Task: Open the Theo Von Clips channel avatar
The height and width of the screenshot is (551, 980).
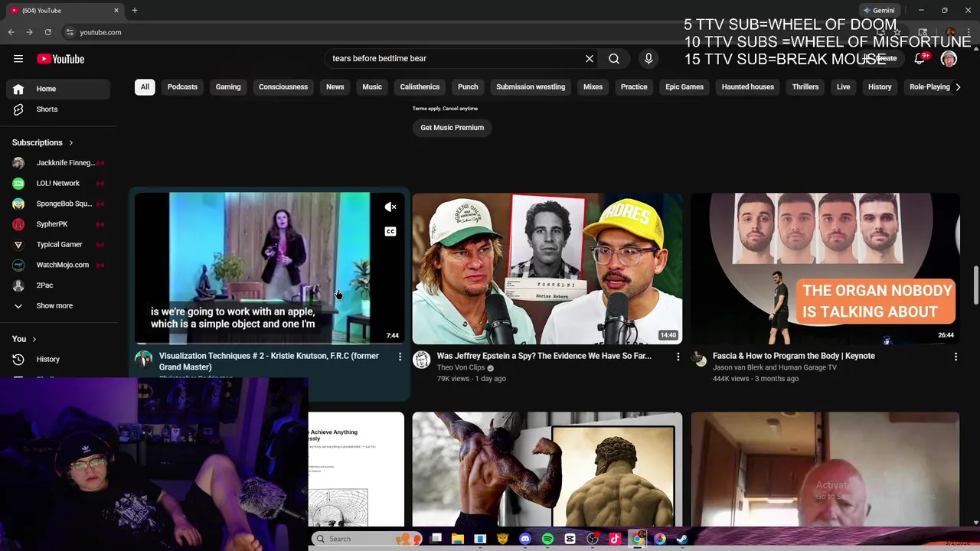Action: tap(422, 360)
